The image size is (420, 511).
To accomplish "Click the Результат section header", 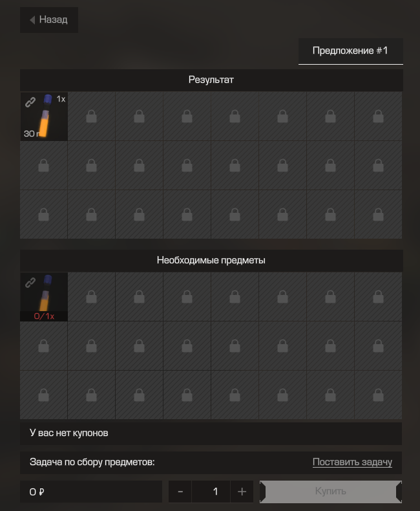I will 212,80.
